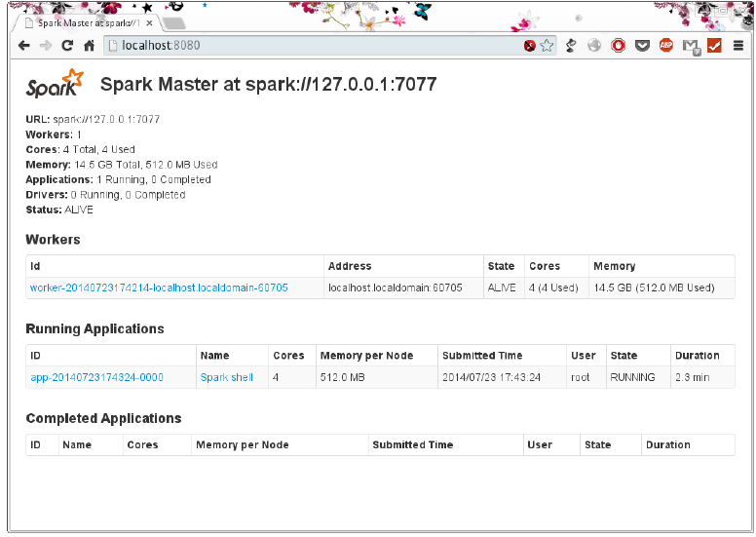Screen dimensions: 756x537
Task: Click the Spark Master at spark://127.0.0.1:7077 heading
Action: (269, 85)
